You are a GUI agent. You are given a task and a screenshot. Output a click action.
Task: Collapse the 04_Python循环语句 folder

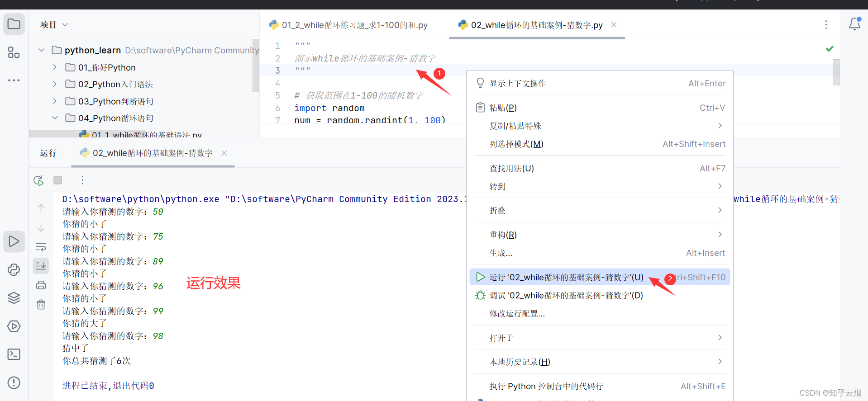click(55, 118)
